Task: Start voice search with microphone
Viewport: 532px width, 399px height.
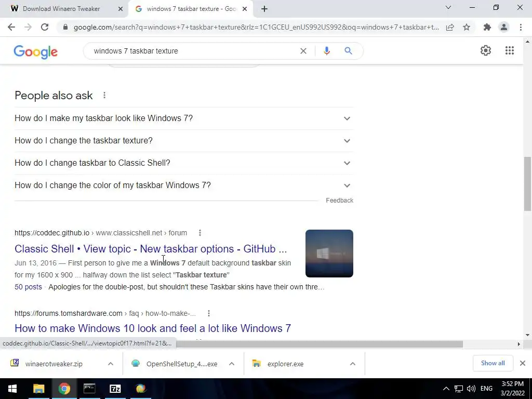Action: pos(326,51)
